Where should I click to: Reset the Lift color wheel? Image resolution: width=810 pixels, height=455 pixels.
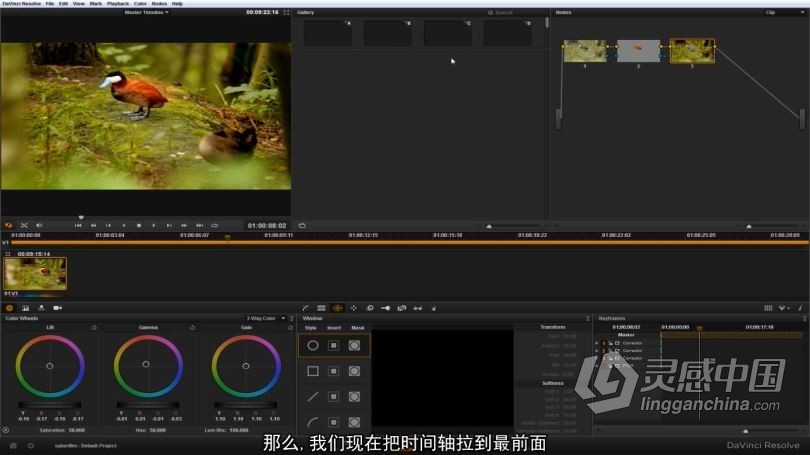click(94, 327)
